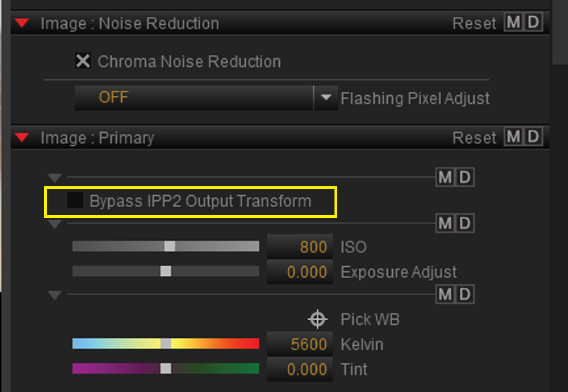This screenshot has width=568, height=392.
Task: Collapse the Image : Noise Reduction section
Action: (22, 23)
